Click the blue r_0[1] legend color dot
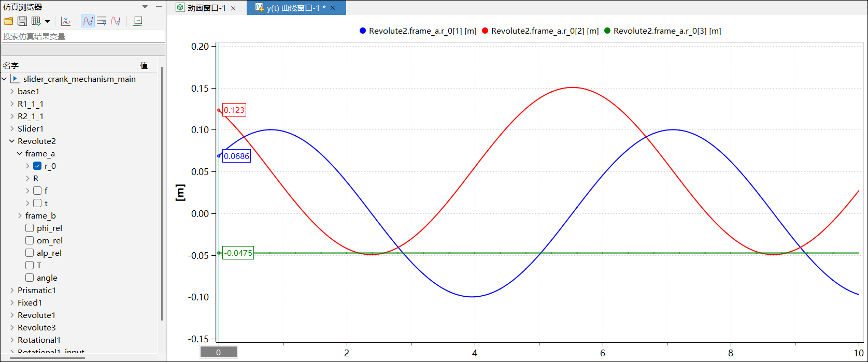 363,31
